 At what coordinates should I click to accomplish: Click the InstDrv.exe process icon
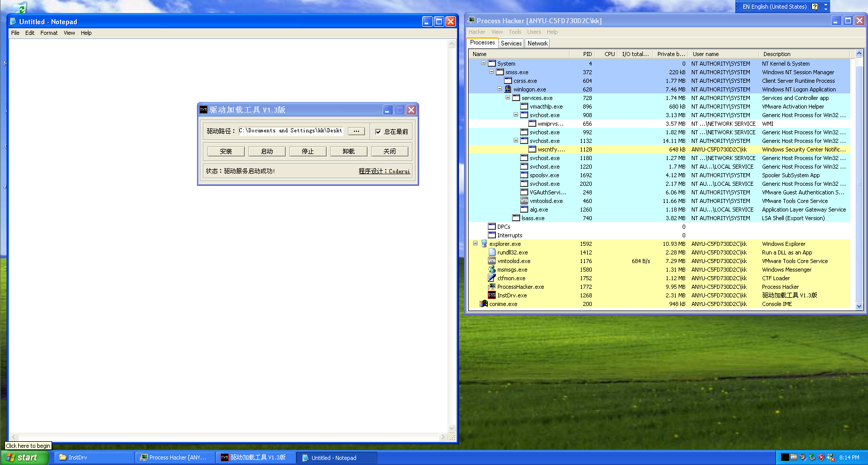(x=491, y=295)
